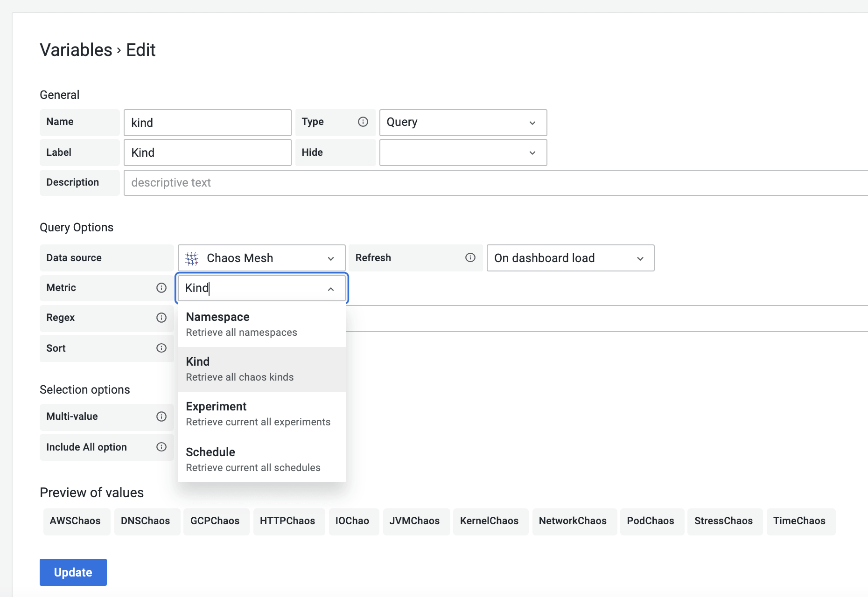Open the On dashboard load refresh dropdown
Viewport: 868px width, 597px height.
pyautogui.click(x=570, y=258)
